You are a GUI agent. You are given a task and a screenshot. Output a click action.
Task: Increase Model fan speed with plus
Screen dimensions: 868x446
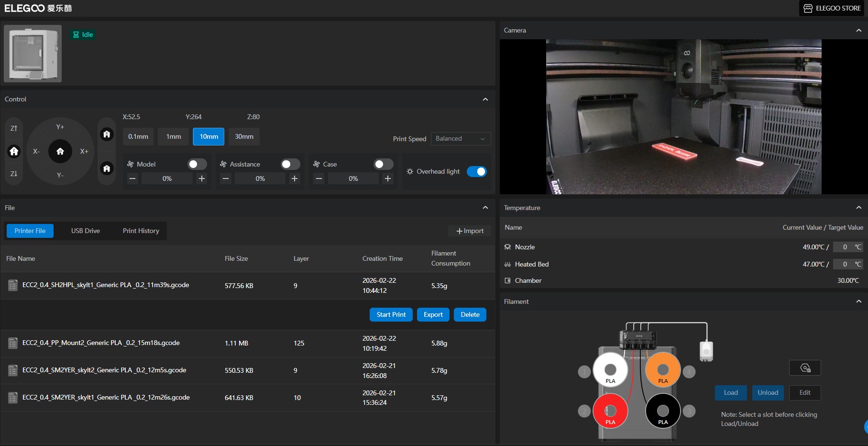202,178
